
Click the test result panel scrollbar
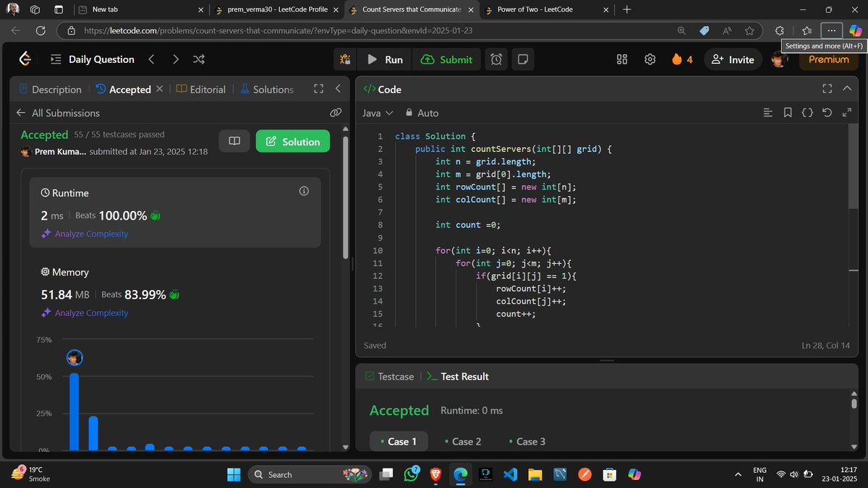(x=854, y=403)
